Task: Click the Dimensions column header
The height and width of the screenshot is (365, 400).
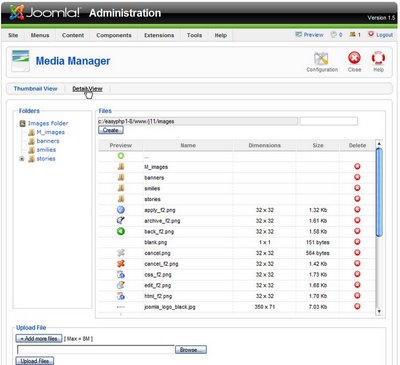Action: tap(265, 145)
